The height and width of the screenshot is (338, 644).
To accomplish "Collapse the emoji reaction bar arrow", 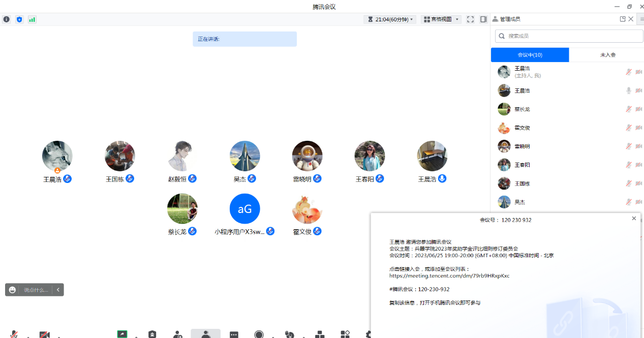I will [x=58, y=290].
